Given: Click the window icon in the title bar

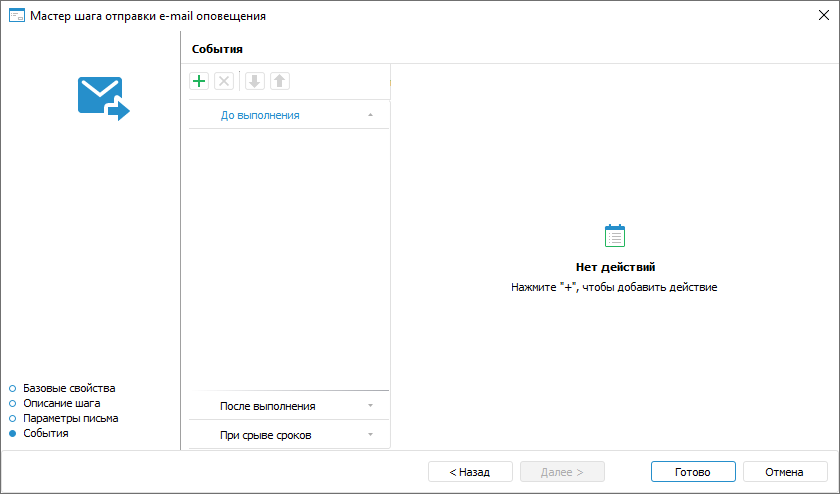Looking at the screenshot, I should point(16,16).
